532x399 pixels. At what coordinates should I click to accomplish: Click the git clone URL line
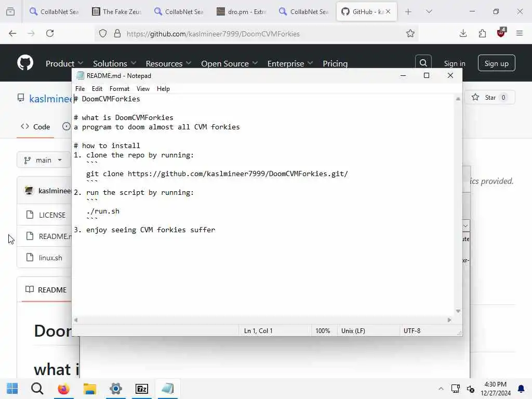[x=217, y=174]
